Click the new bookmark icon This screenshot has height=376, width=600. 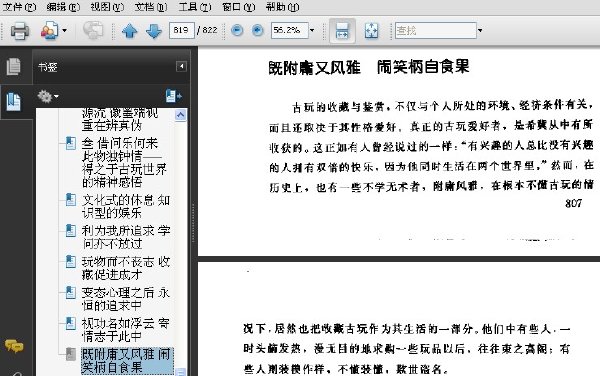[173, 96]
